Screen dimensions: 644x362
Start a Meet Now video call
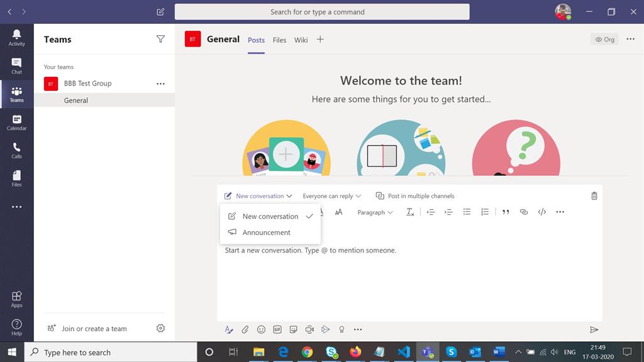coord(309,329)
